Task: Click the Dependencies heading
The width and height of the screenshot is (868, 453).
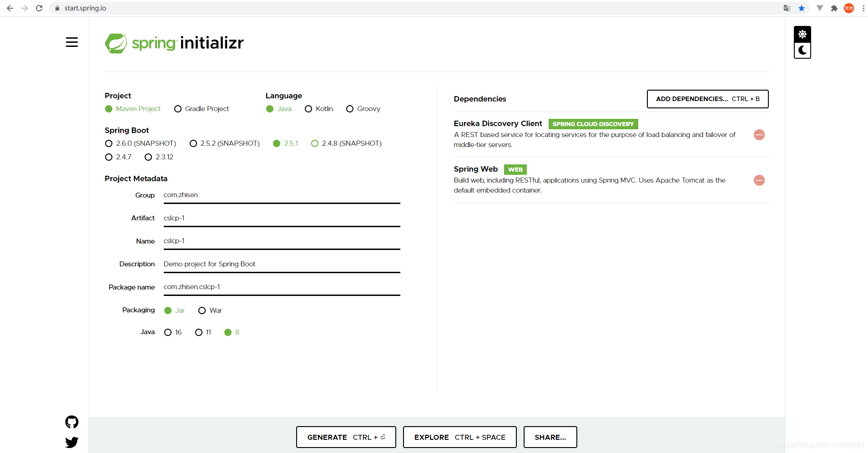Action: pos(480,99)
